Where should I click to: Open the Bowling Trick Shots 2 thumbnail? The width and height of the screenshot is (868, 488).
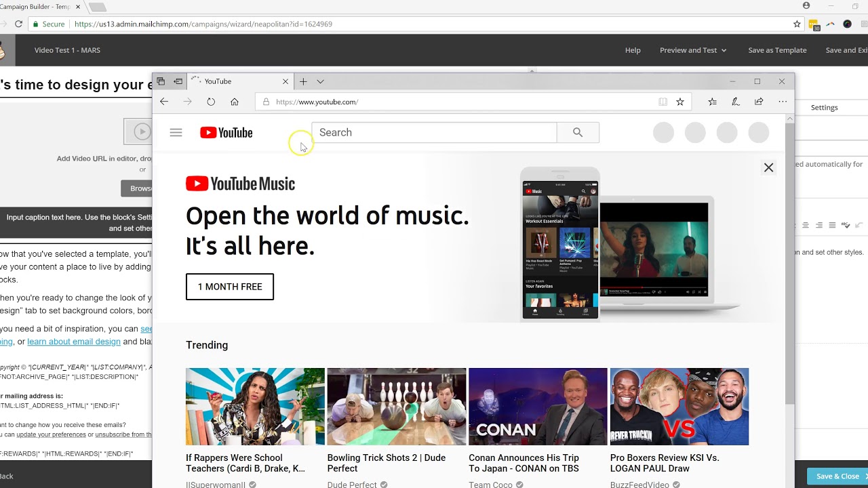[397, 407]
